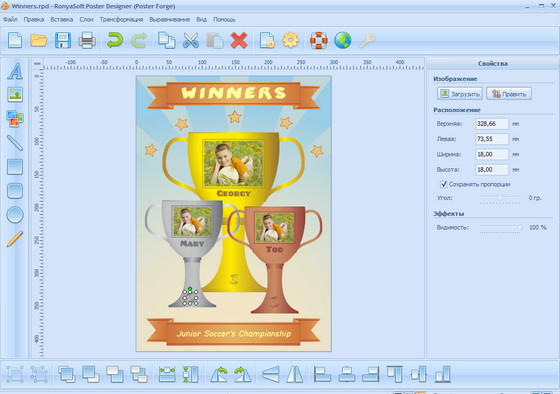Open the website globe icon

pos(343,40)
